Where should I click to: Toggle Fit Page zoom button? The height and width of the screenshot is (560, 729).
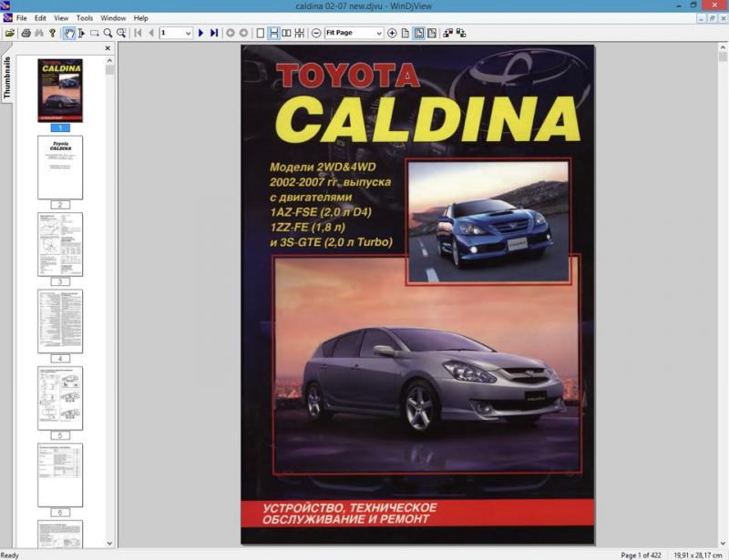[419, 33]
